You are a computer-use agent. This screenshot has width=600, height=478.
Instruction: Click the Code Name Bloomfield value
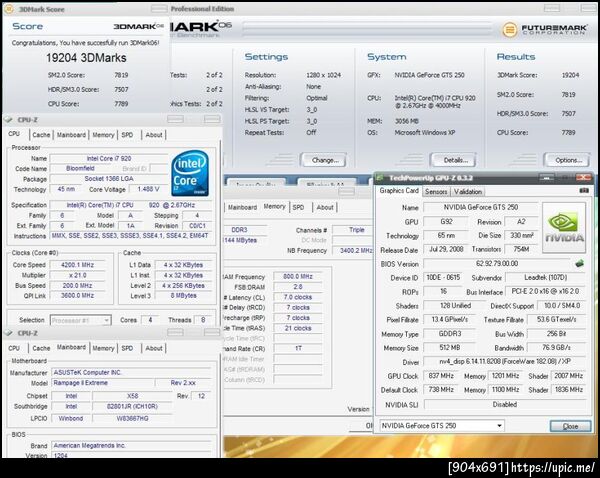[80, 168]
